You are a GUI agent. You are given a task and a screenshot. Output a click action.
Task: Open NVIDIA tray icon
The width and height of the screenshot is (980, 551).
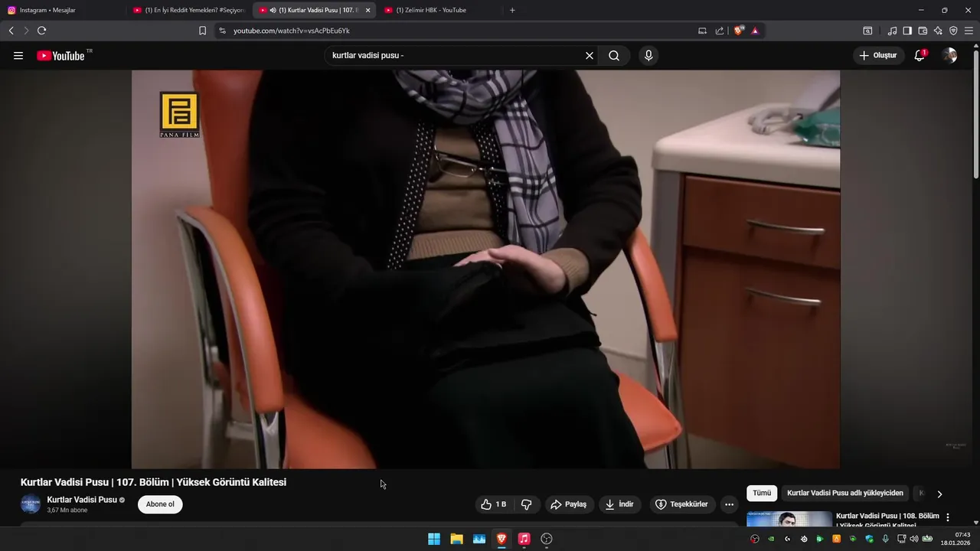coord(771,539)
